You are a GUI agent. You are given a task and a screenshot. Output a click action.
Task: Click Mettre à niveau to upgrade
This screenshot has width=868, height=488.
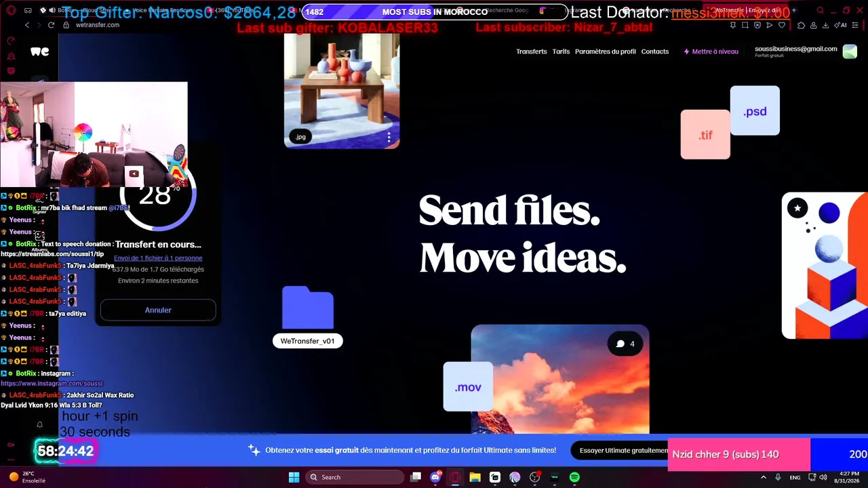711,52
